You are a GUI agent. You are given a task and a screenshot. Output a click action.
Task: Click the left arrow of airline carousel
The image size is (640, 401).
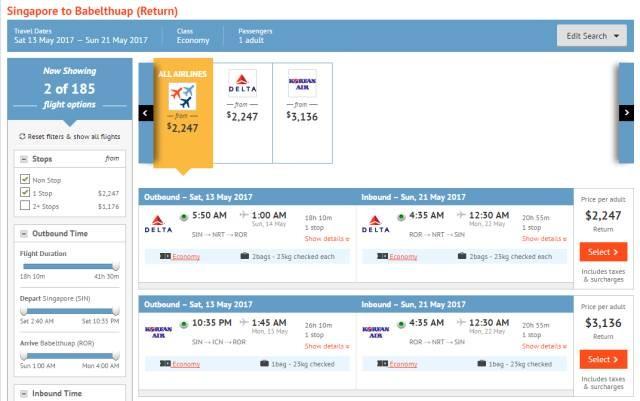pos(146,113)
